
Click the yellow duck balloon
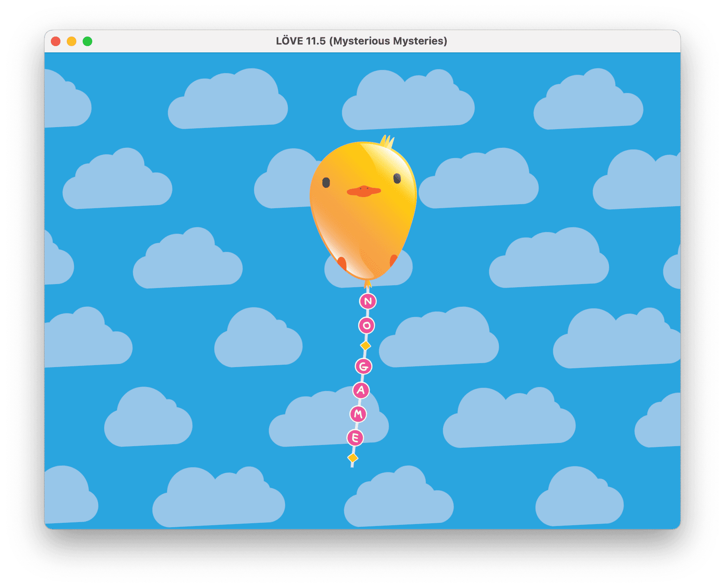click(x=363, y=211)
